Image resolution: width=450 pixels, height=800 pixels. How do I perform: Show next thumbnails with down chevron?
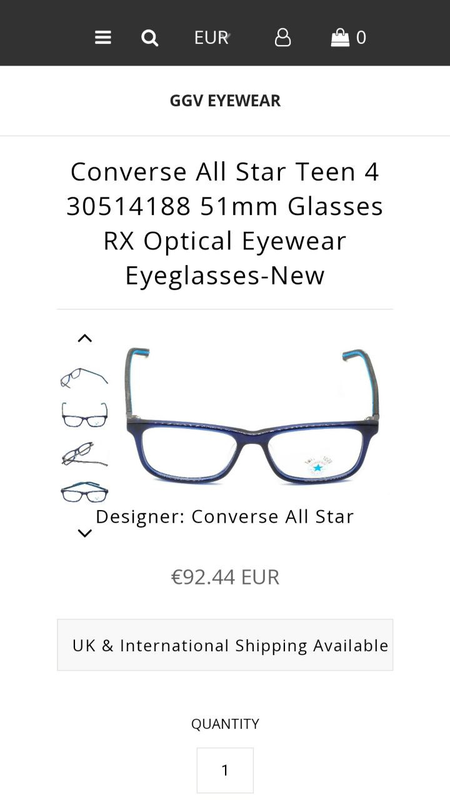pyautogui.click(x=85, y=534)
